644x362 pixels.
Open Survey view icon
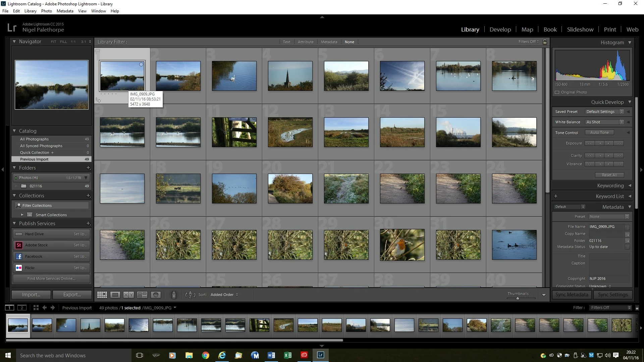coord(142,295)
